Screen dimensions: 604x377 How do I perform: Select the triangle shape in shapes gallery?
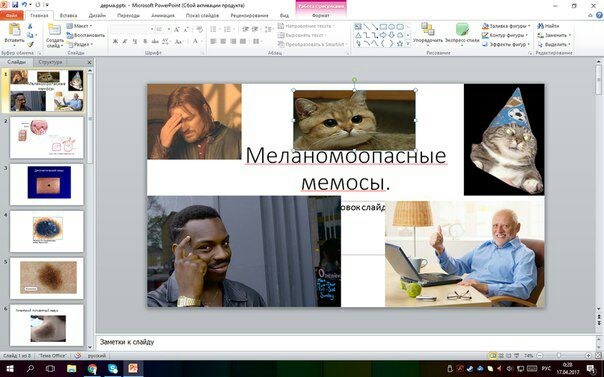click(x=358, y=35)
